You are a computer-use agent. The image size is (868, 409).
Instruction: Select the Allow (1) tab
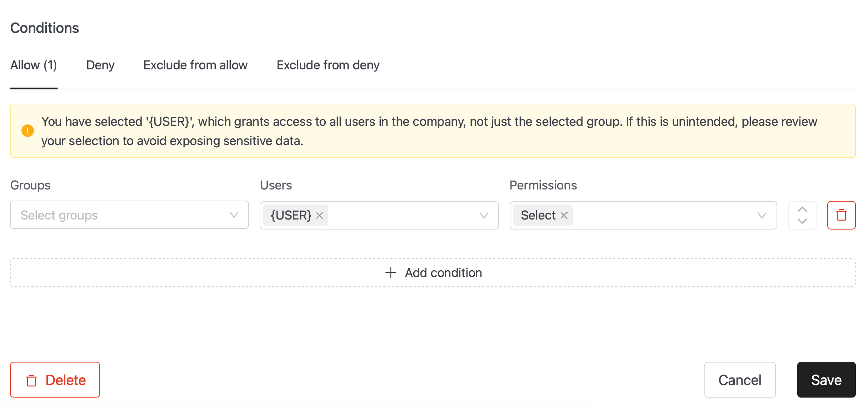tap(34, 65)
